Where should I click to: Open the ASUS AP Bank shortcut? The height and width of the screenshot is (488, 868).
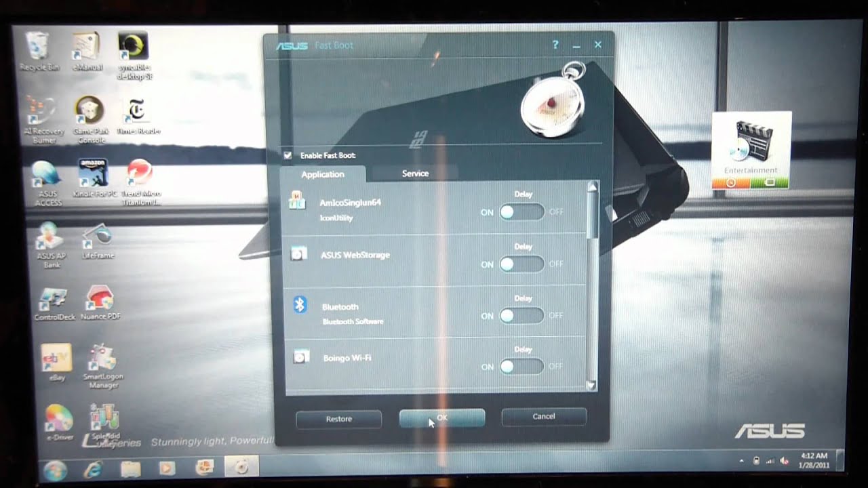click(x=51, y=245)
